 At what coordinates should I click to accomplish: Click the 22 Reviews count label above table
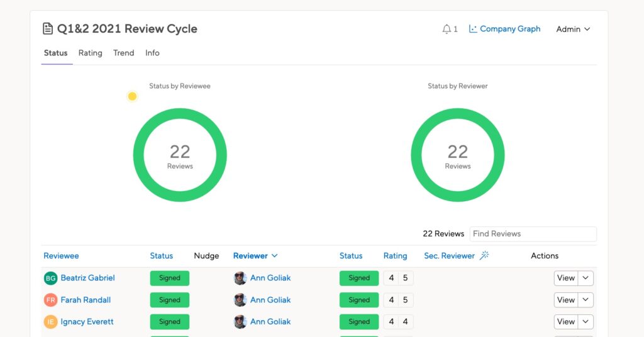click(x=443, y=234)
